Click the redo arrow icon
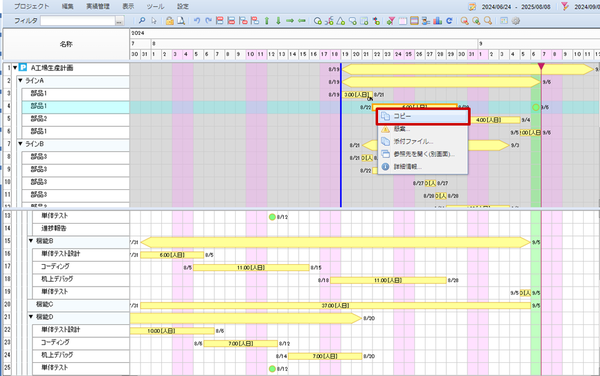Screen dimensions: 600x376 (x=208, y=21)
